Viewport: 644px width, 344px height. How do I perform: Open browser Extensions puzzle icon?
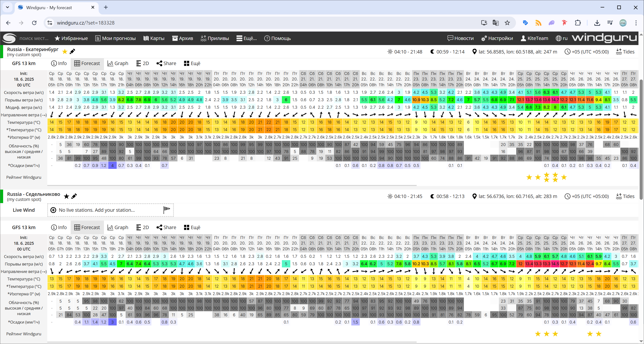578,23
